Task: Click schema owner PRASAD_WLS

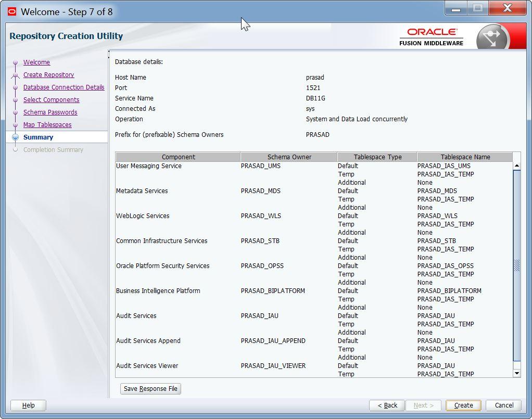Action: tap(261, 216)
